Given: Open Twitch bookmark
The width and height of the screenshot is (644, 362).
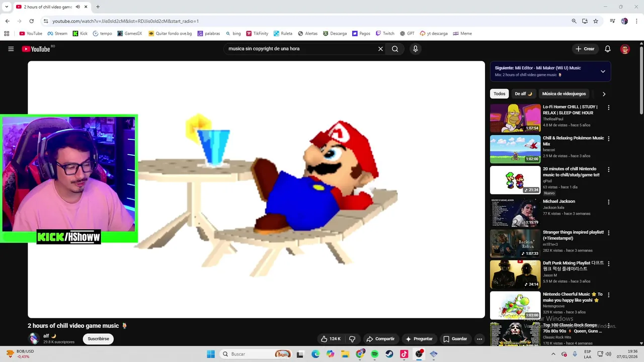Looking at the screenshot, I should point(384,34).
